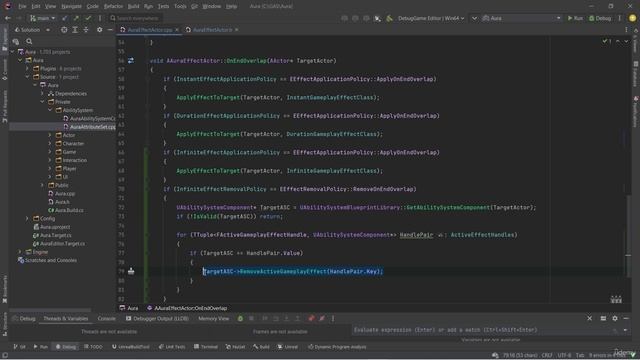Screen dimensions: 640x360
Task: Expand the Interaction folder
Action: 50,160
